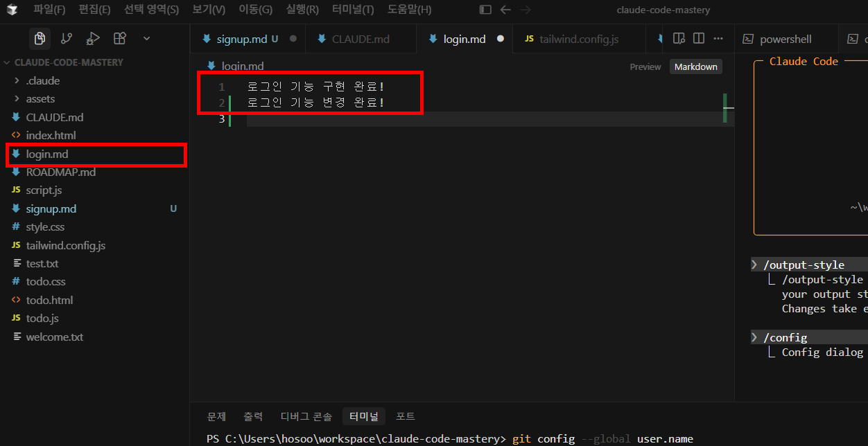Click the unsaved changes dot on login.md tab
The image size is (868, 446).
click(501, 39)
